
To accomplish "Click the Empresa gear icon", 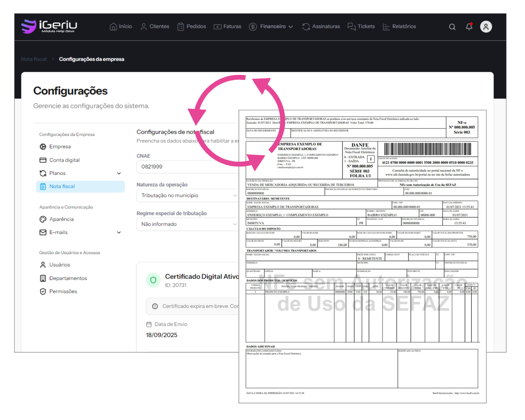I will (x=43, y=147).
